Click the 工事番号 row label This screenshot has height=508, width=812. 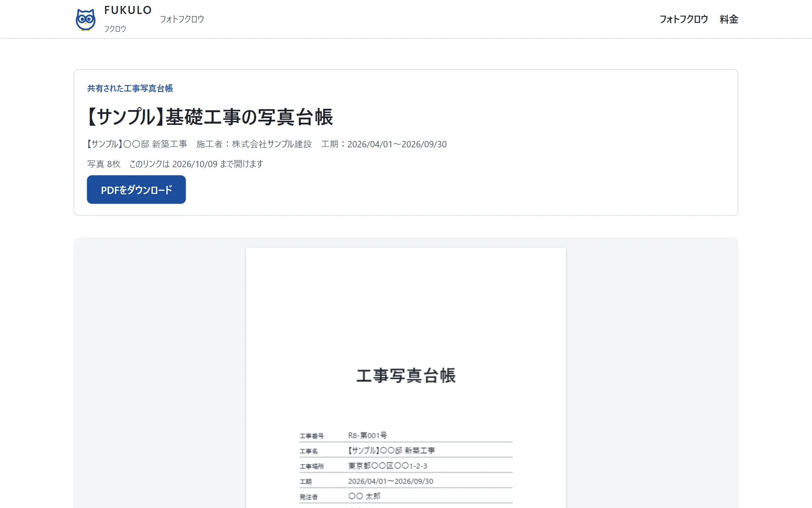coord(312,436)
